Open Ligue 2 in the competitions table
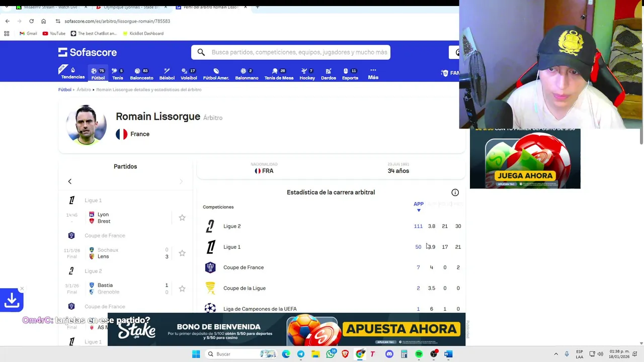The height and width of the screenshot is (362, 644). pyautogui.click(x=331, y=226)
